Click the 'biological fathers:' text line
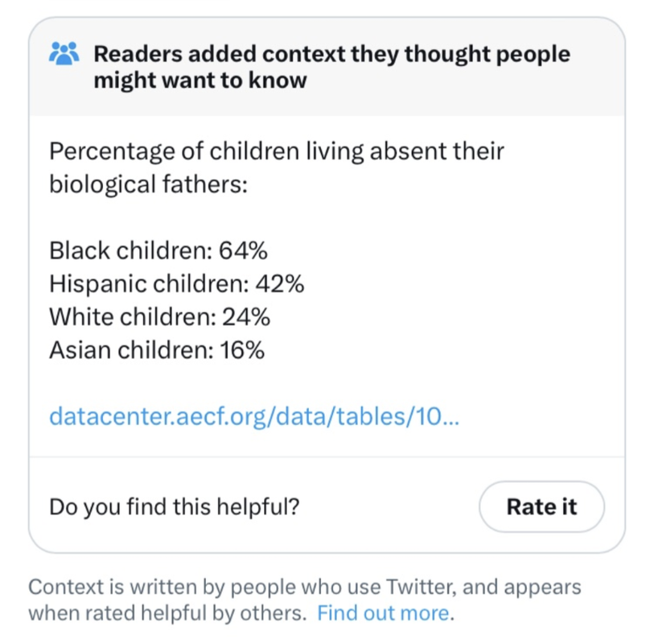Image resolution: width=654 pixels, height=644 pixels. (147, 184)
